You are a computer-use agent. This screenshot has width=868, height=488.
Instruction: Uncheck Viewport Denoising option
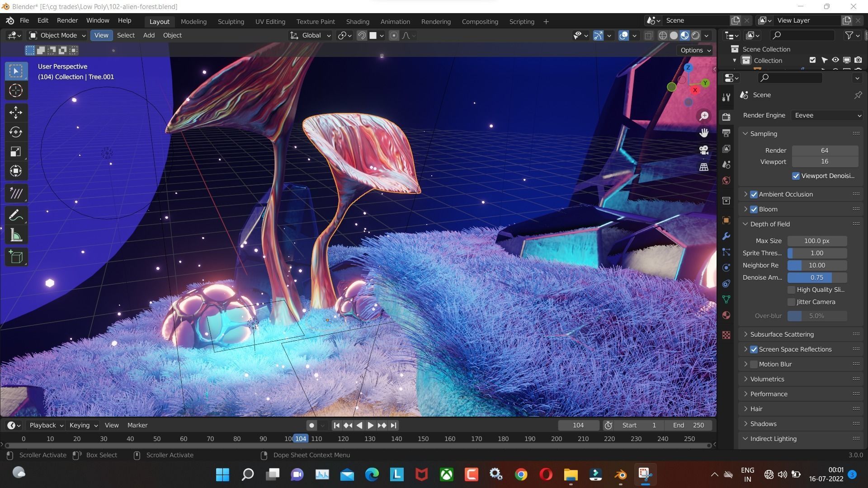(796, 176)
